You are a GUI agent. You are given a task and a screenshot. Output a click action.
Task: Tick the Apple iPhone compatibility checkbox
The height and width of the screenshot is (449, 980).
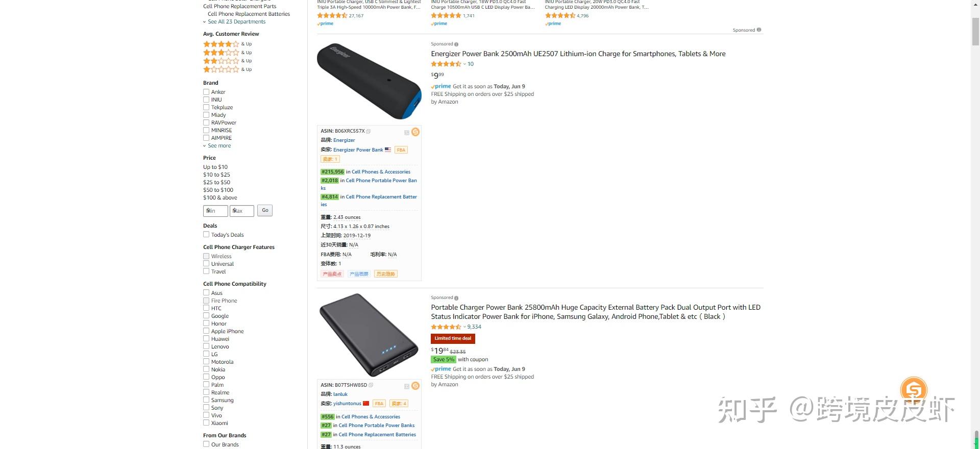click(x=206, y=331)
